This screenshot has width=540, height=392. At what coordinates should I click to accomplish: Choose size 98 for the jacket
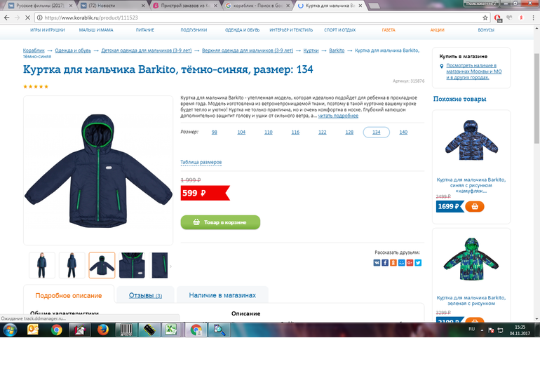tap(214, 132)
